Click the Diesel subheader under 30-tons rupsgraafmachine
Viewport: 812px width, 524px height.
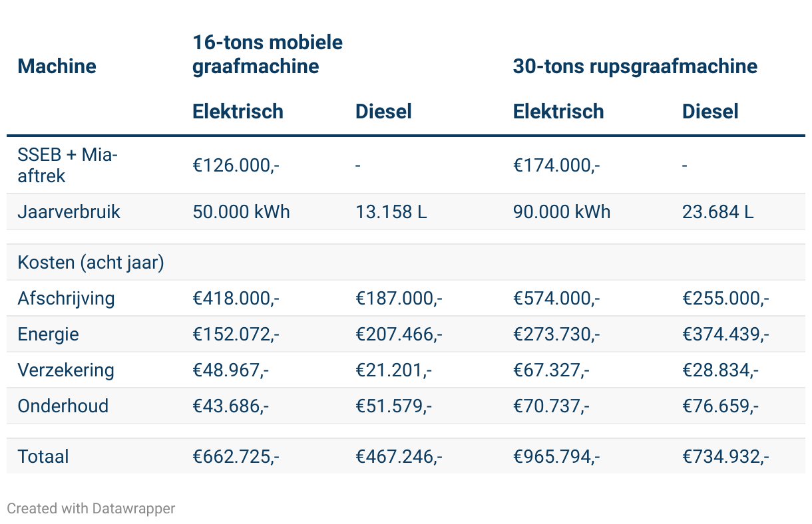click(710, 111)
